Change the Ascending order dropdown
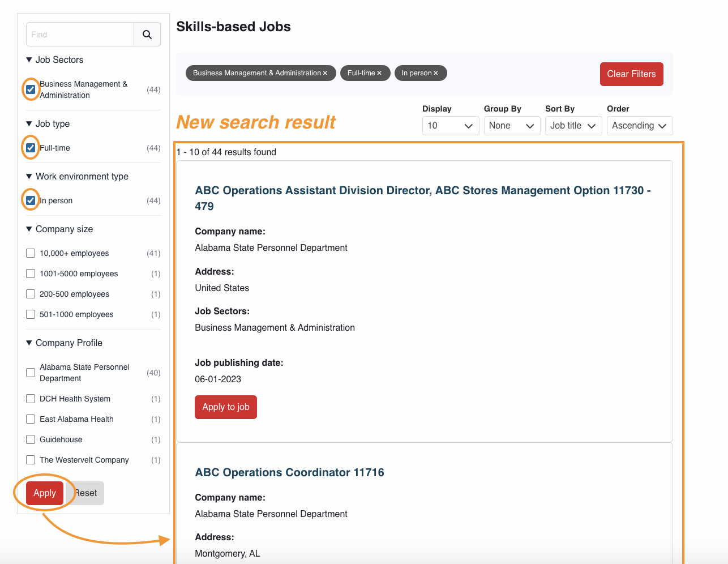The height and width of the screenshot is (564, 728). (x=639, y=126)
